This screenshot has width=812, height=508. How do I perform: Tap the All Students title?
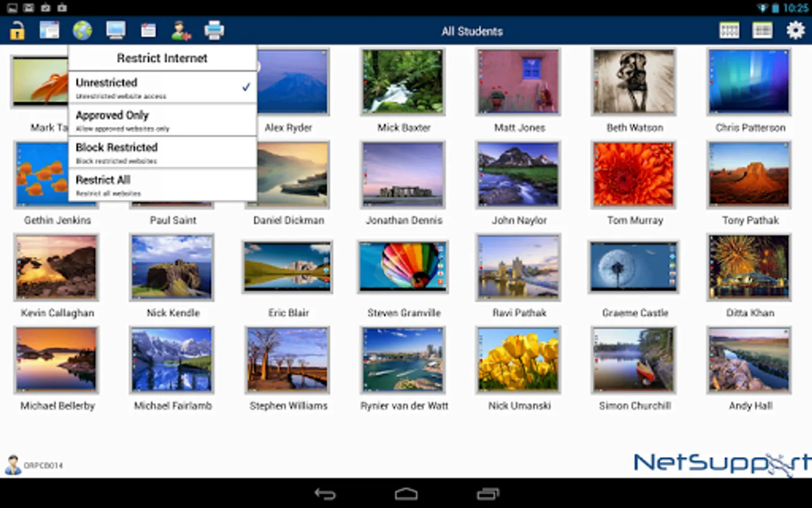[472, 31]
